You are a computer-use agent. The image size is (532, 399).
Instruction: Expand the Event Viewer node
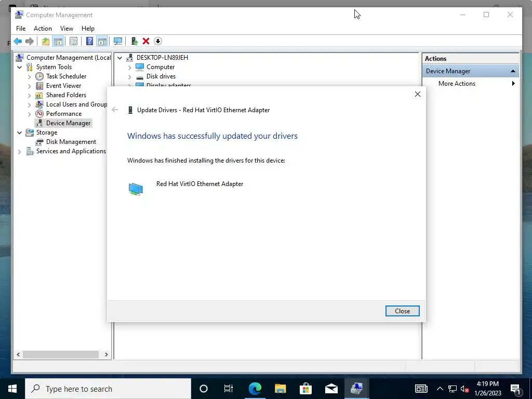click(30, 86)
